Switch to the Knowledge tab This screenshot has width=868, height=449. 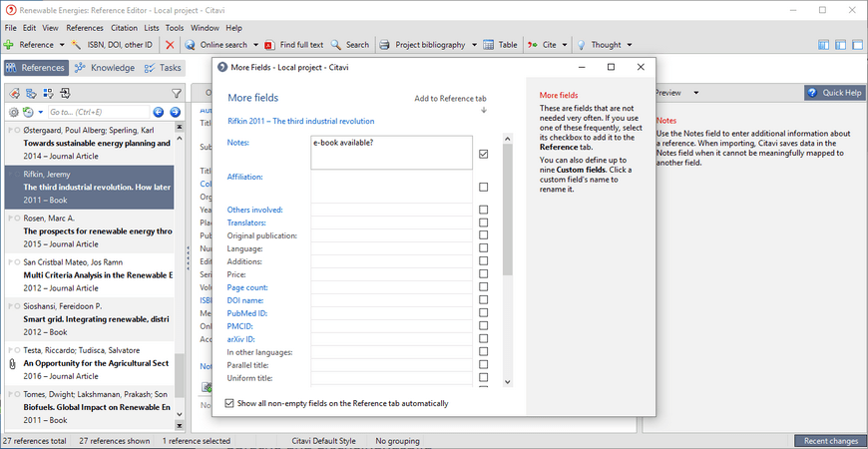coord(105,68)
